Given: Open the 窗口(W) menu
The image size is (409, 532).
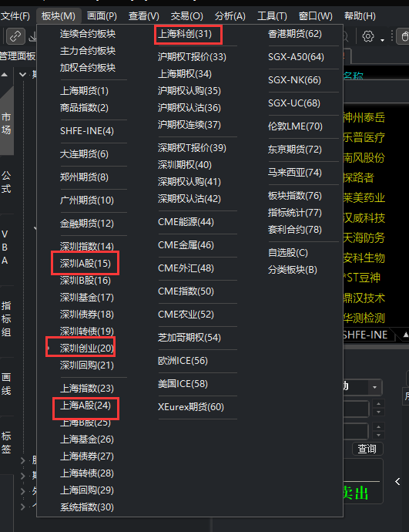Looking at the screenshot, I should [316, 16].
